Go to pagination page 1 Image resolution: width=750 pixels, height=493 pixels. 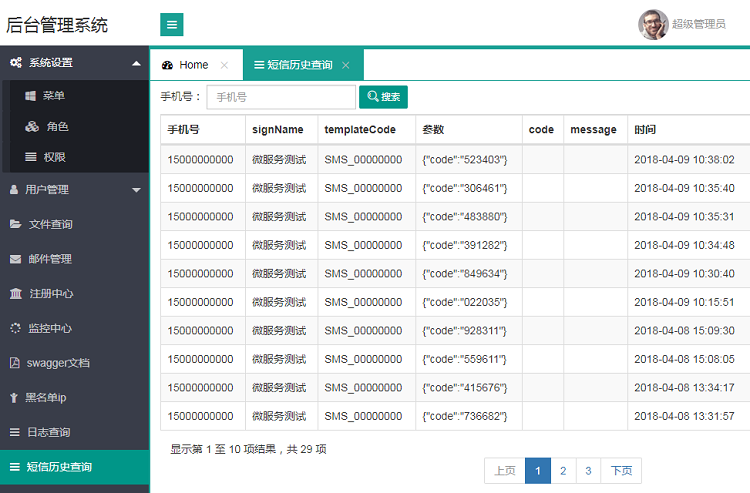538,471
